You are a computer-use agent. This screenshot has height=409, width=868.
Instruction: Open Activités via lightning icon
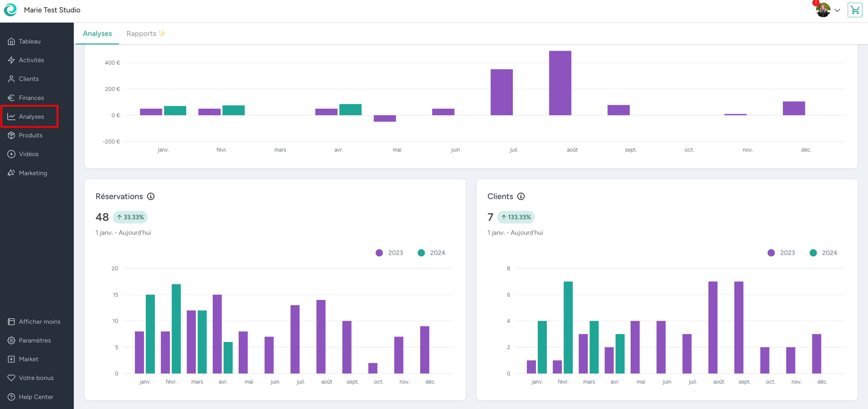click(11, 60)
